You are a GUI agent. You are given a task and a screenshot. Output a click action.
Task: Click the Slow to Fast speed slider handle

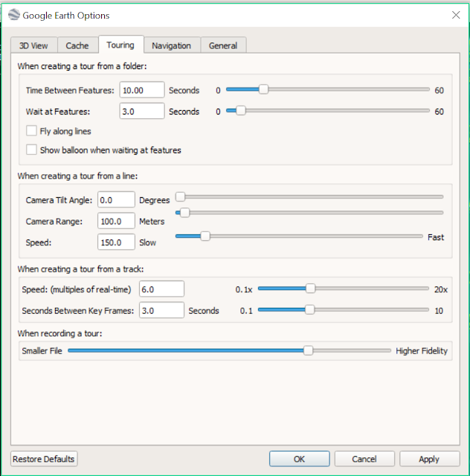tap(205, 237)
